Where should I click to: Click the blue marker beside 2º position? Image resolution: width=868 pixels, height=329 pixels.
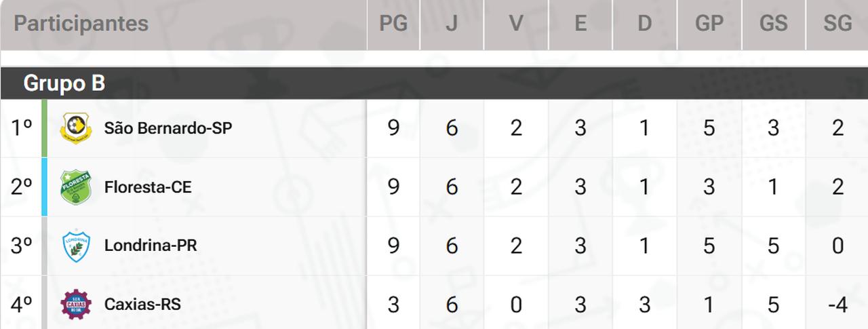pyautogui.click(x=45, y=187)
